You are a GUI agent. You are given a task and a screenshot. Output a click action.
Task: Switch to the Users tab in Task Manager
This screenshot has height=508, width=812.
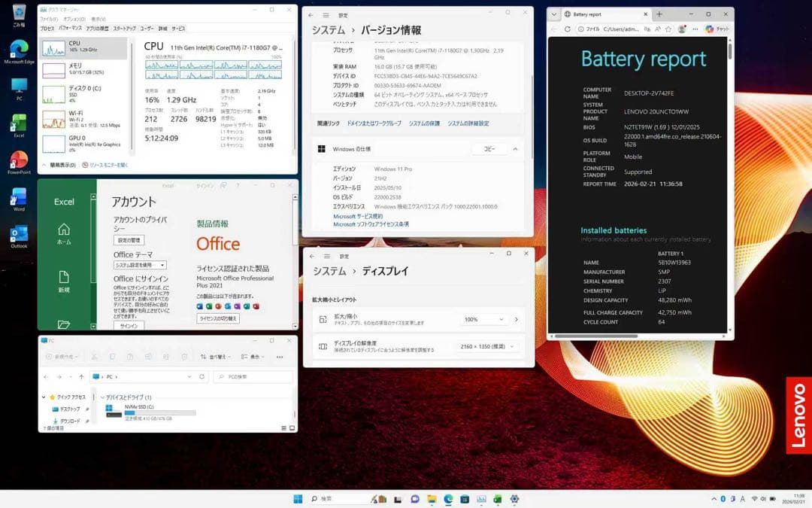(147, 29)
